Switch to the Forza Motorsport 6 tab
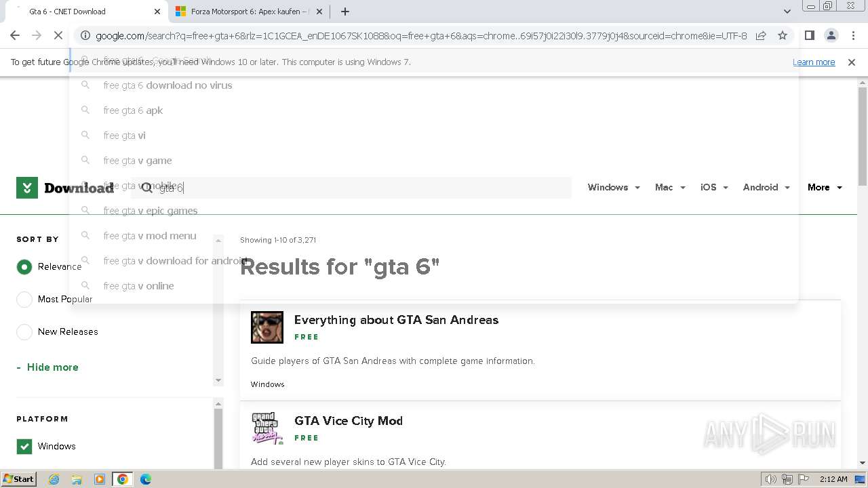This screenshot has width=868, height=488. click(x=249, y=12)
